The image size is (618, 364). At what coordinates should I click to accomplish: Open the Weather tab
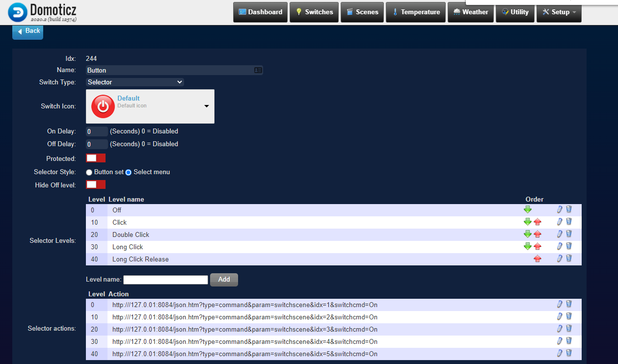pos(471,12)
